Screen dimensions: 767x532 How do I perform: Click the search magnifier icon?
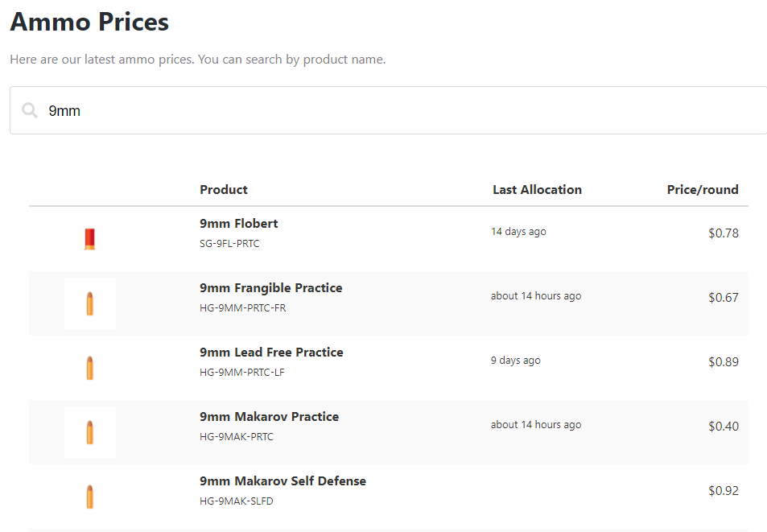[30, 110]
